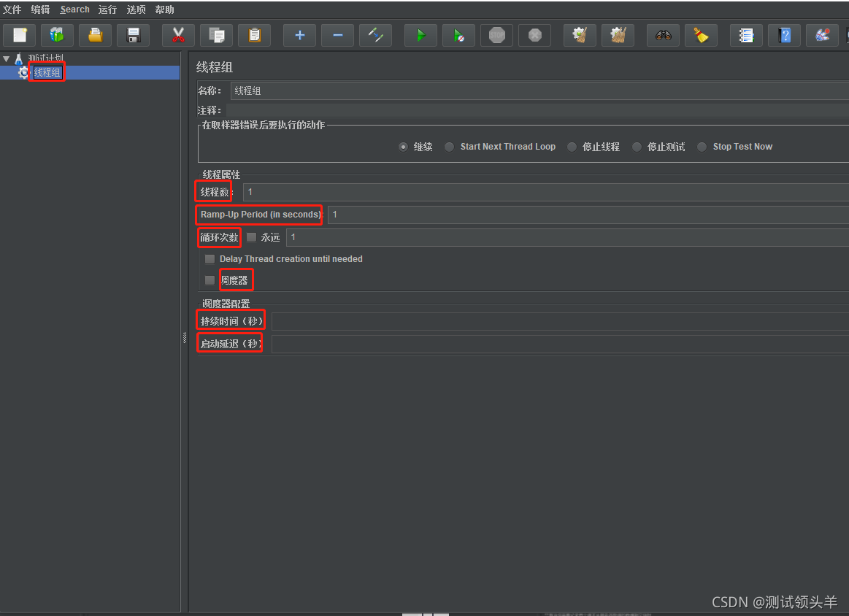Select the 继续 radio button
The width and height of the screenshot is (849, 616).
pyautogui.click(x=403, y=147)
